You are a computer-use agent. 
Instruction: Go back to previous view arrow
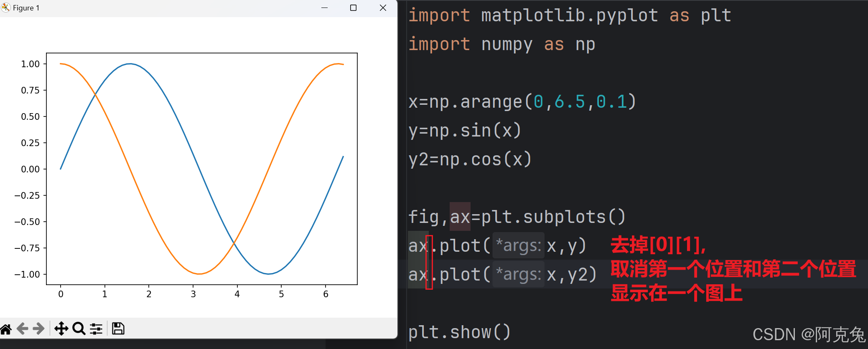(x=23, y=329)
